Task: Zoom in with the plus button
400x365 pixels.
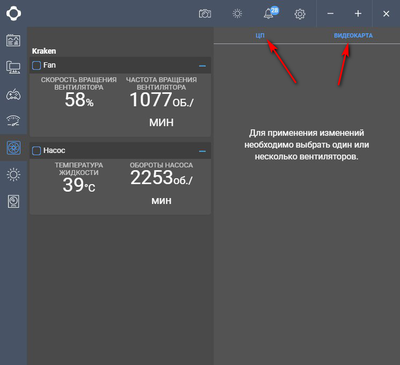Action: pyautogui.click(x=358, y=14)
